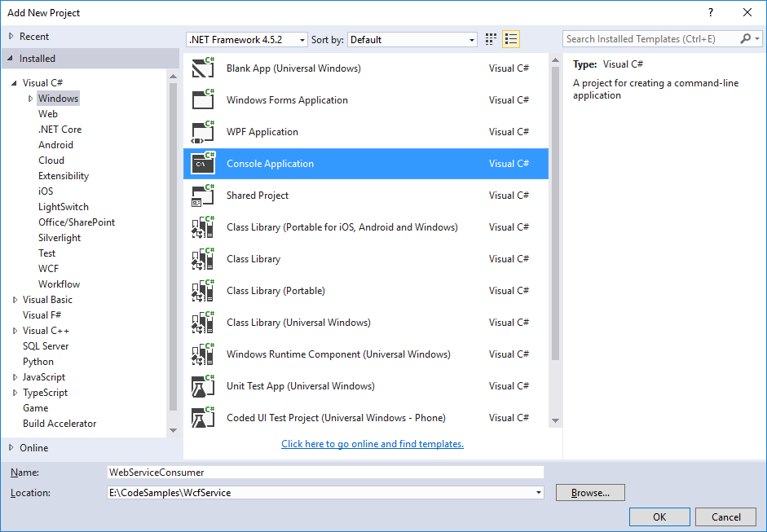Select the LightSwitch category
Viewport: 767px width, 532px height.
click(63, 207)
